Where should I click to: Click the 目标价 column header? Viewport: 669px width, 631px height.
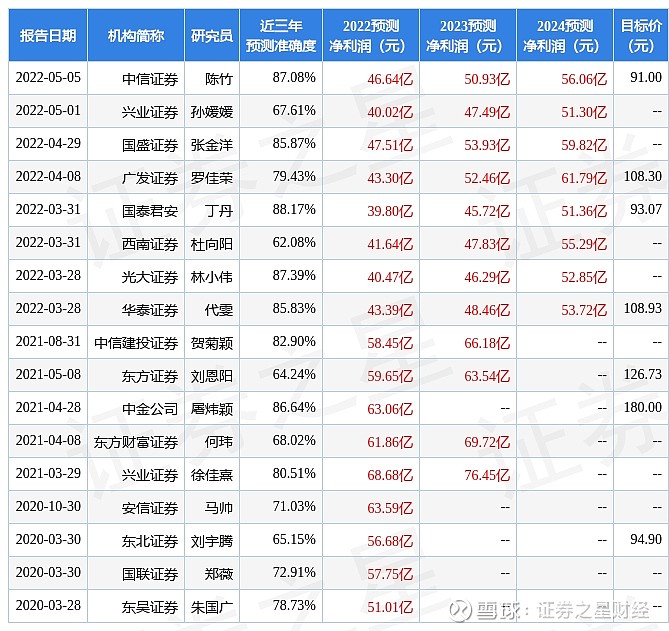point(641,35)
